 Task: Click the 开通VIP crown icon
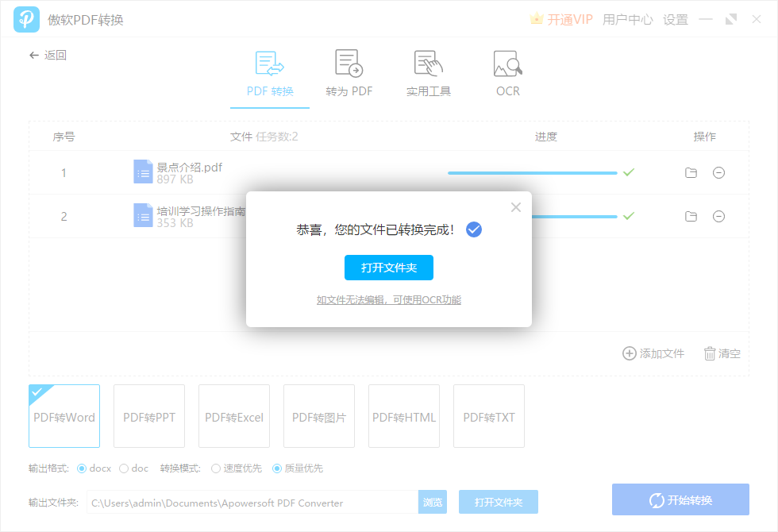pos(538,18)
